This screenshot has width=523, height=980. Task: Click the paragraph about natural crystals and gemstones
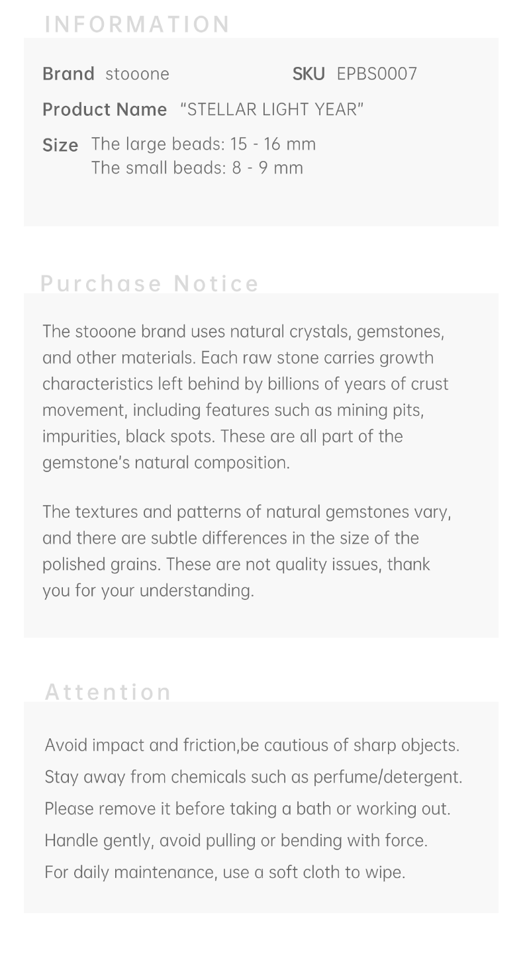[x=245, y=397]
